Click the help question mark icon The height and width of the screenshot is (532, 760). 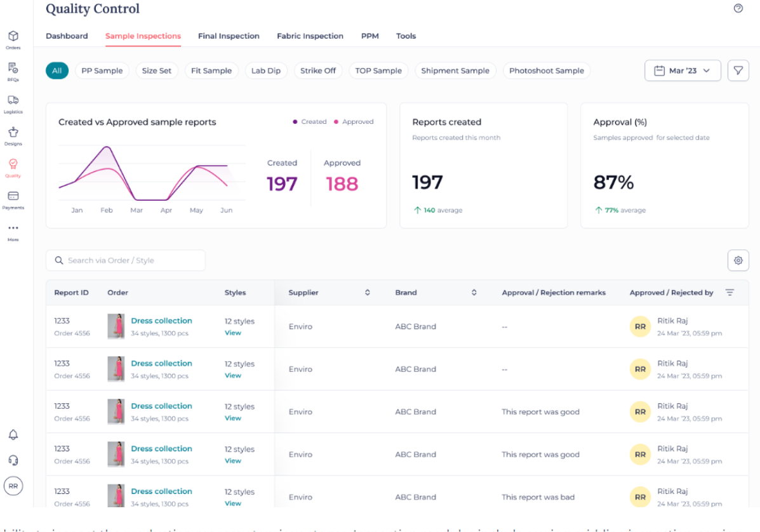738,8
